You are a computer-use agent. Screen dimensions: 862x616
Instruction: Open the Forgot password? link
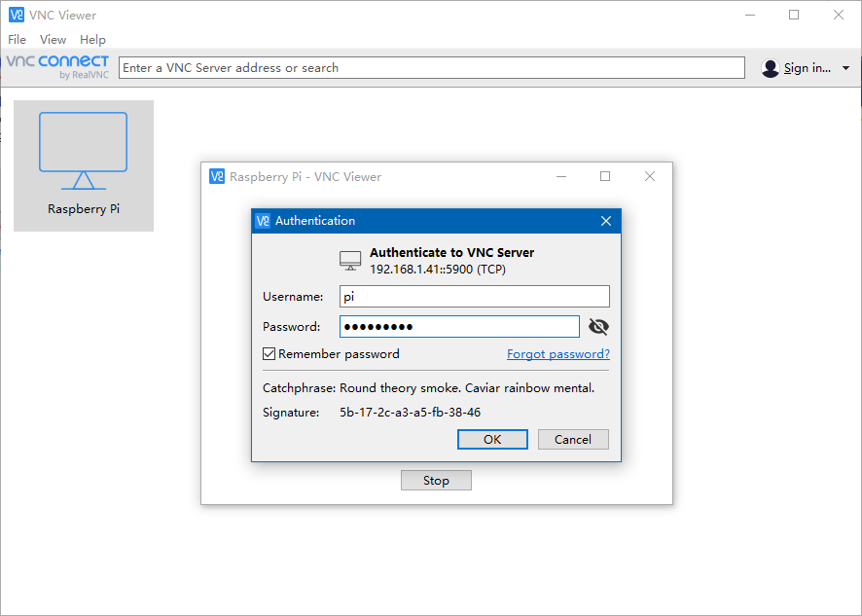tap(558, 353)
